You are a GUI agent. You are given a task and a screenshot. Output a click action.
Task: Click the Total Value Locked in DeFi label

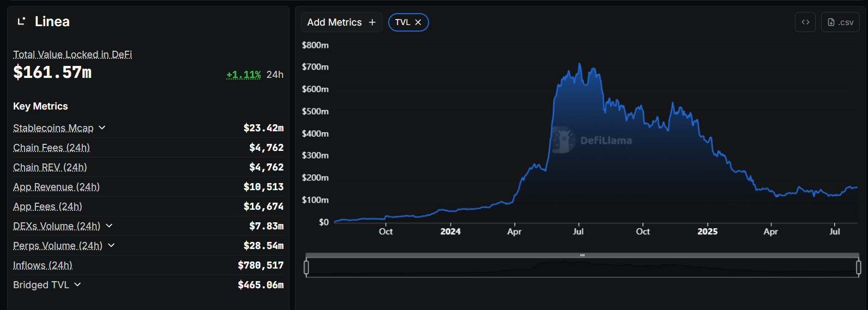point(73,54)
